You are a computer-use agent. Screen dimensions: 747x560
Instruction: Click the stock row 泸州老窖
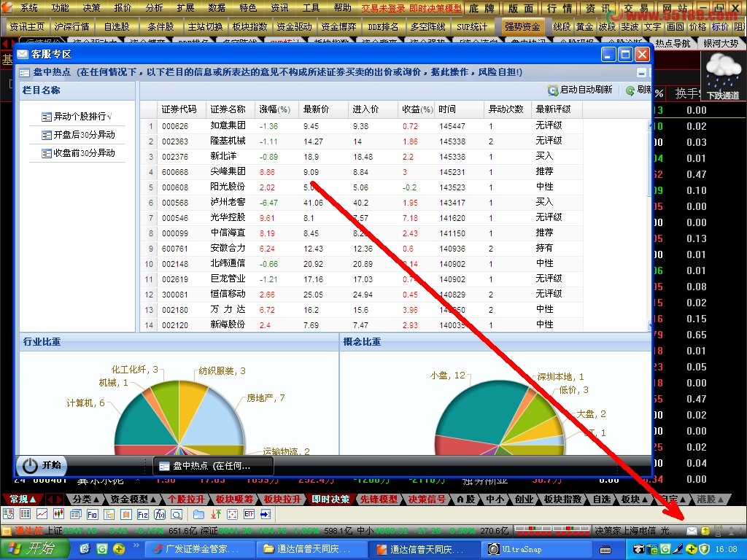[362, 203]
